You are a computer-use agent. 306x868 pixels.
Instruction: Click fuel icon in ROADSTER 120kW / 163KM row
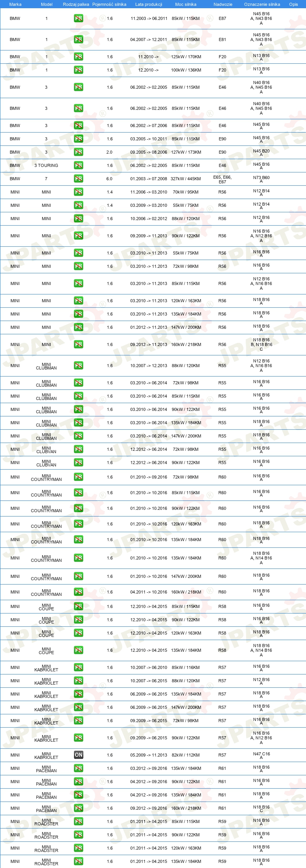[78, 848]
